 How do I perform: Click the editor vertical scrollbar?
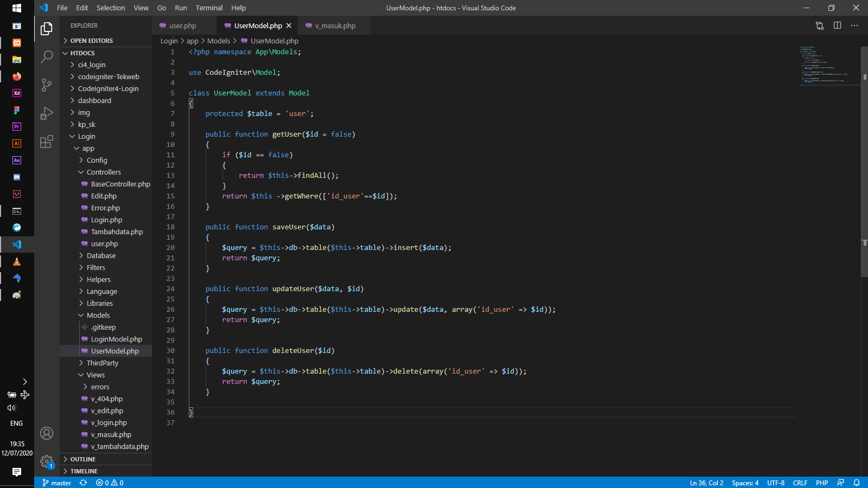[x=864, y=163]
